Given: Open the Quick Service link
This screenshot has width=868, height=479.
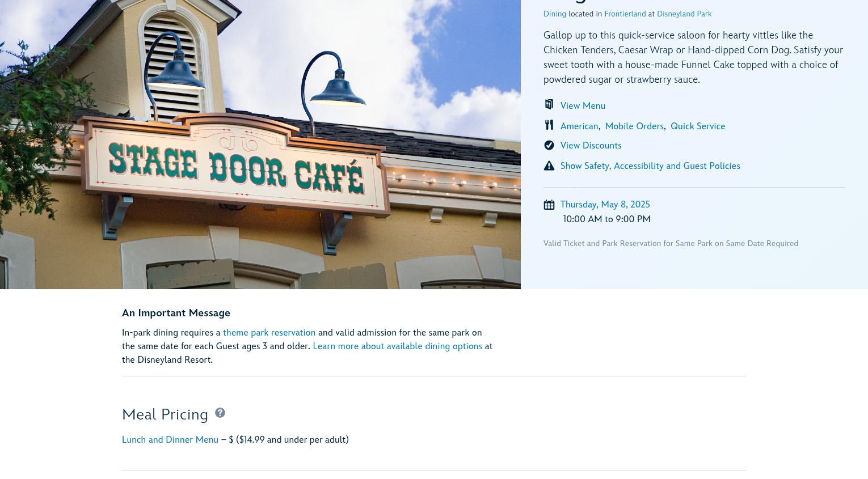Looking at the screenshot, I should 698,126.
